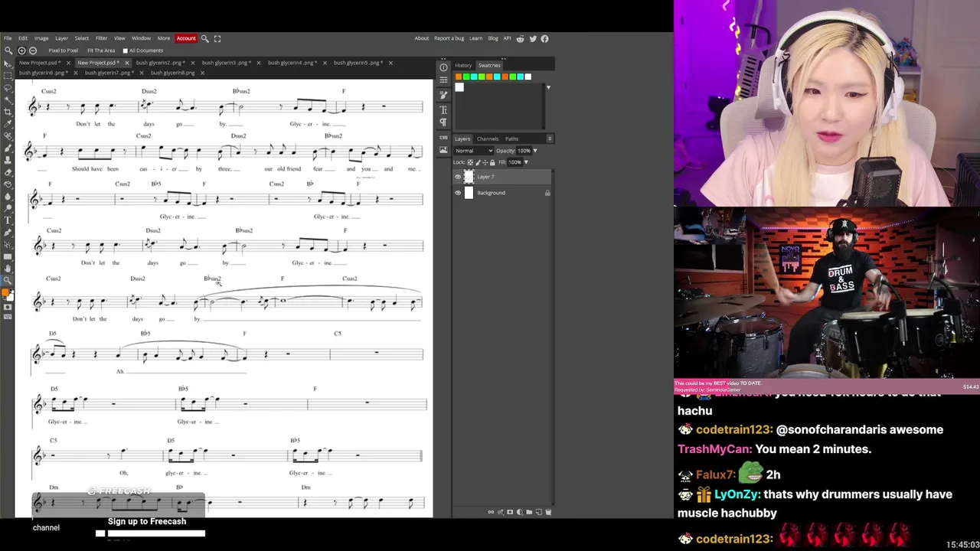Open the CSS panel icon
Image resolution: width=980 pixels, height=551 pixels.
(x=443, y=137)
